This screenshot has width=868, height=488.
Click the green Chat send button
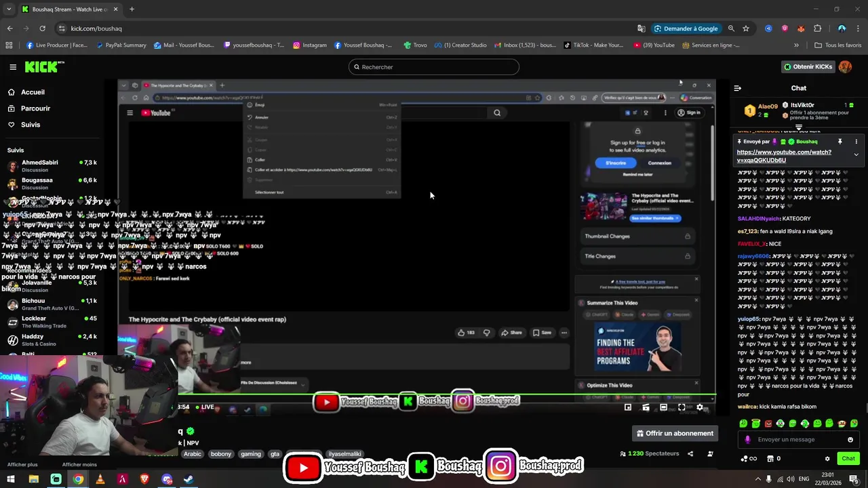pos(848,459)
